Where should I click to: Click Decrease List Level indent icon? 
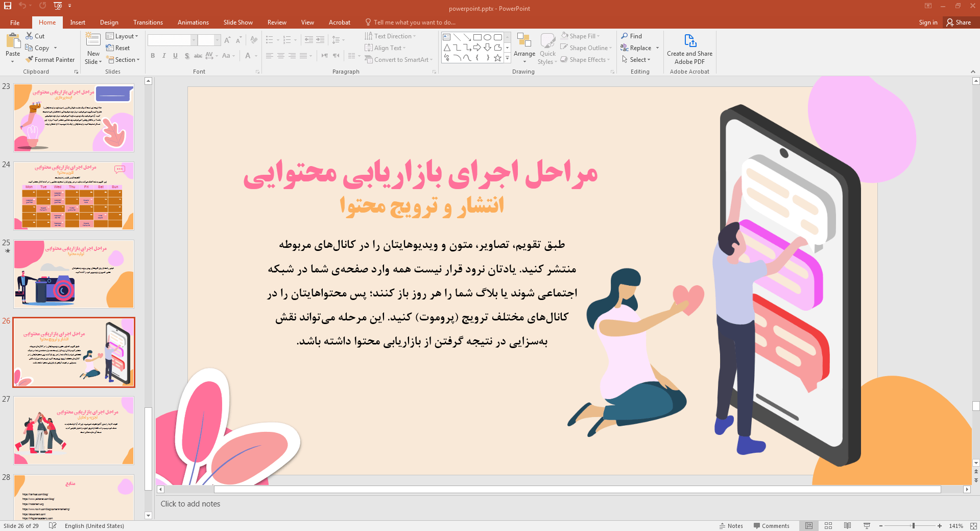tap(308, 40)
